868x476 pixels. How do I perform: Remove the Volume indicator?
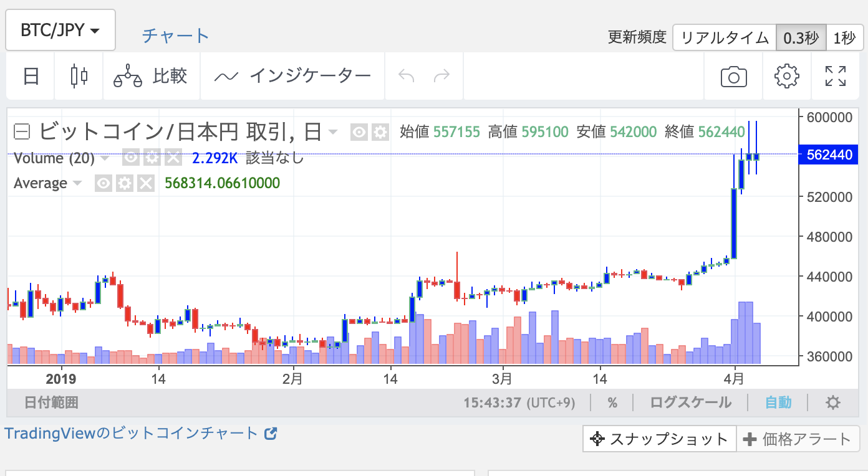[173, 158]
